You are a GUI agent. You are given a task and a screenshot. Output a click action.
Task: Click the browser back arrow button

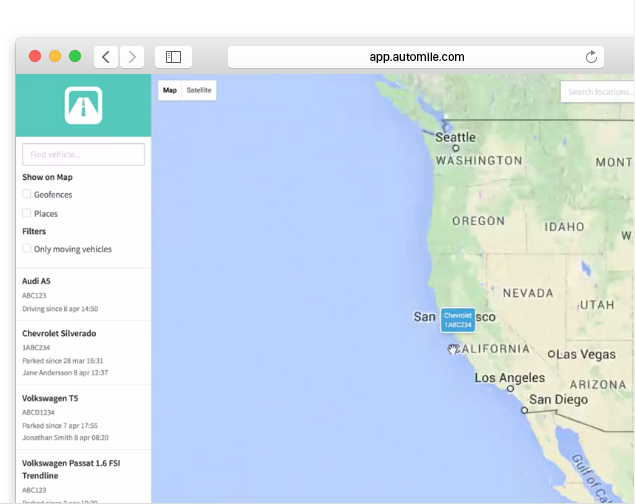[106, 57]
